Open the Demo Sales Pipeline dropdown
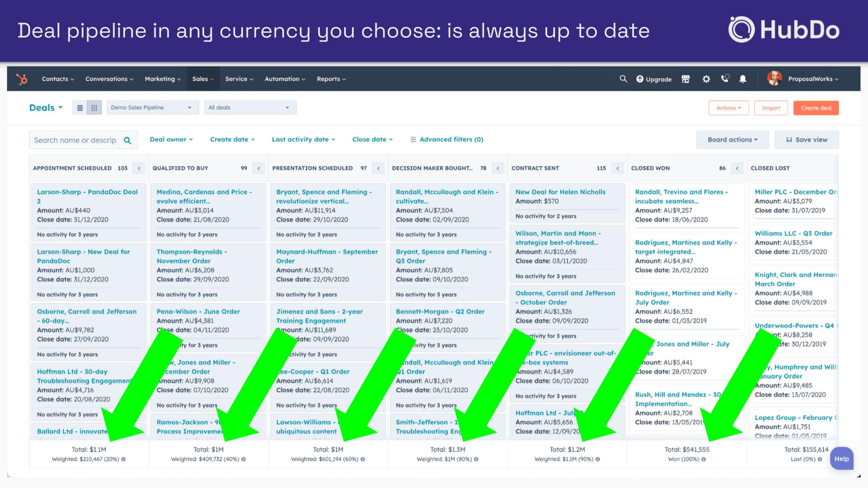868x488 pixels. [152, 107]
